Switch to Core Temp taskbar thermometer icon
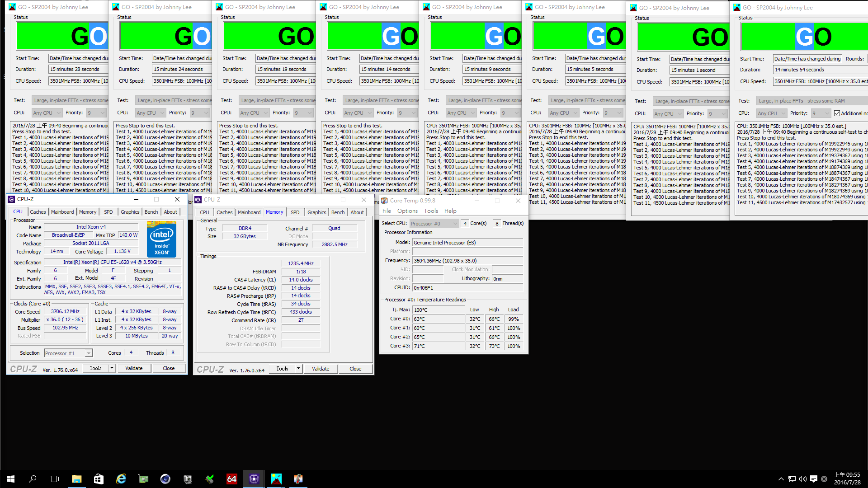The height and width of the screenshot is (488, 868). (298, 479)
